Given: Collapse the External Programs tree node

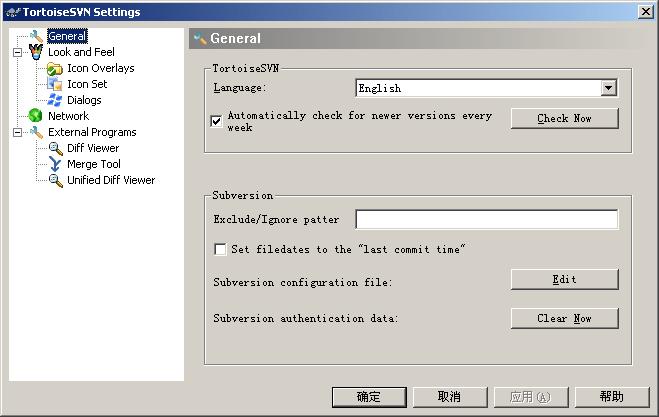Looking at the screenshot, I should (17, 132).
